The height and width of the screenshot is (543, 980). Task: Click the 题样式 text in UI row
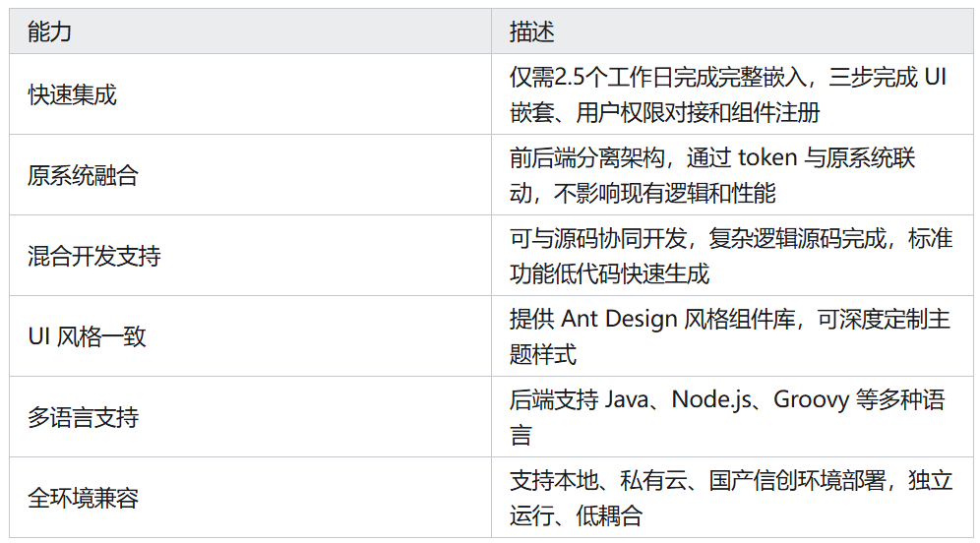[x=542, y=355]
